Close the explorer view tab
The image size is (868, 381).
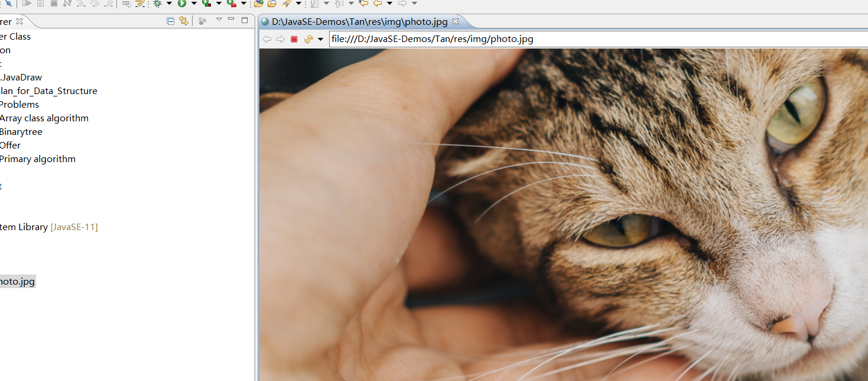point(19,21)
